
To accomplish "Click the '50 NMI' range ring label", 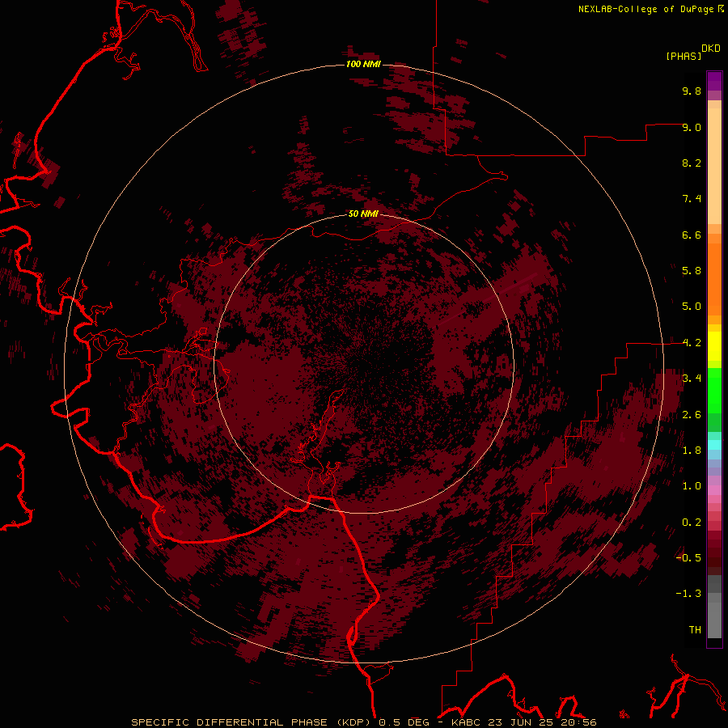I will [363, 214].
